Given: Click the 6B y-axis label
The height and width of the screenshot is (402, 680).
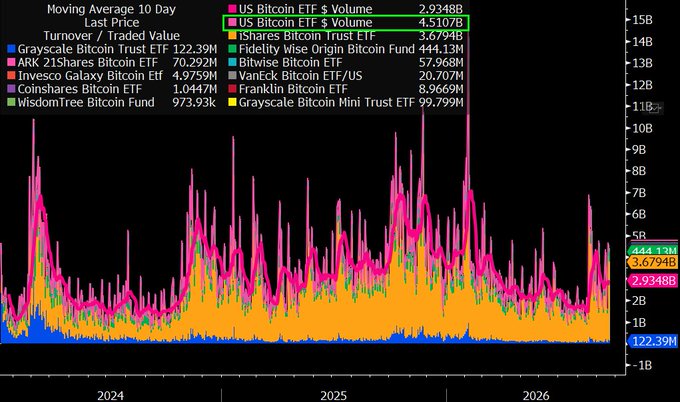Looking at the screenshot, I should click(x=639, y=214).
